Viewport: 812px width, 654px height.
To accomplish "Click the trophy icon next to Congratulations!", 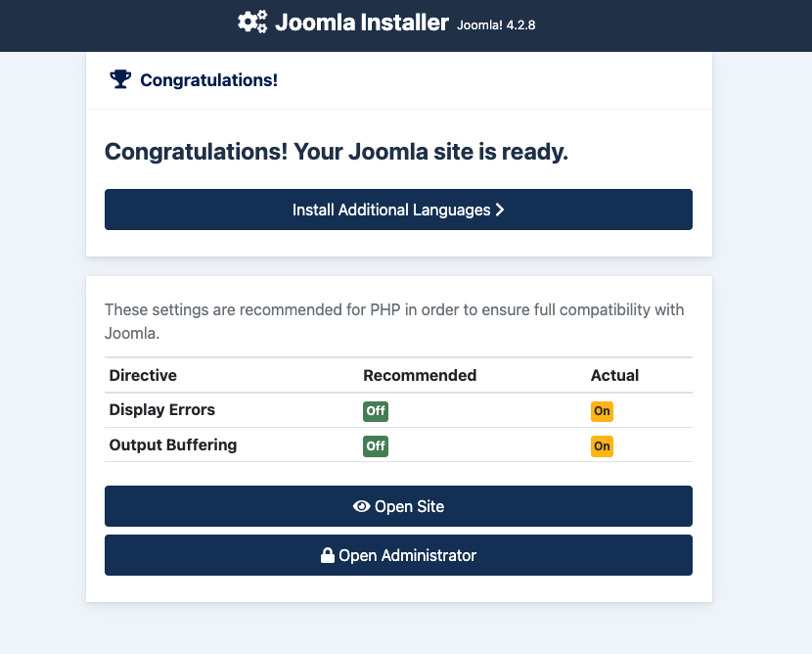I will pos(120,79).
